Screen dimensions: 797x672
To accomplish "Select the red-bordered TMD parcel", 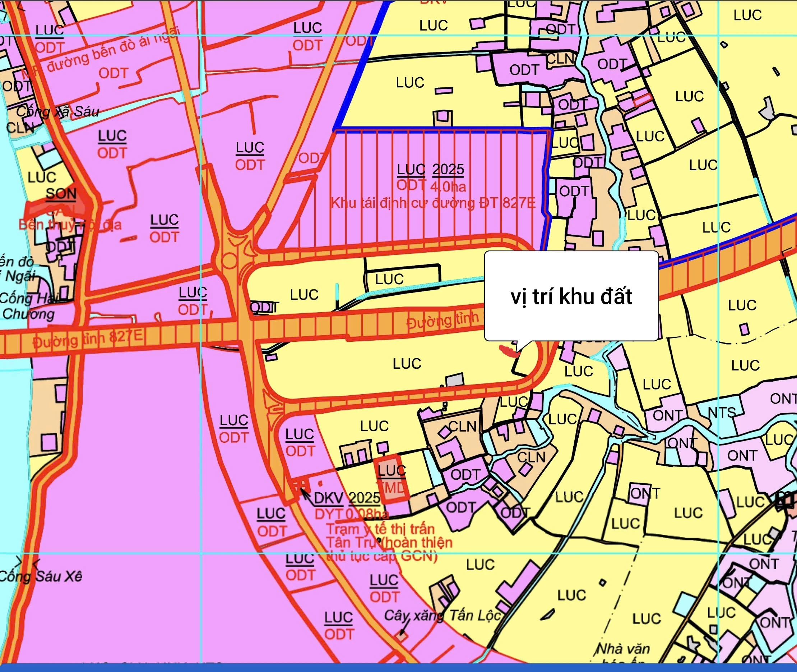I will pos(391,478).
